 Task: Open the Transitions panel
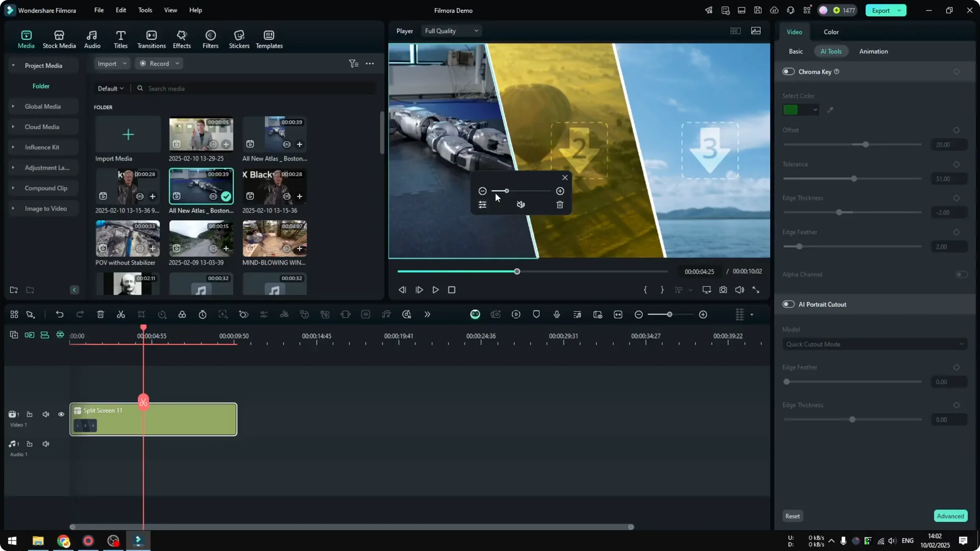click(152, 39)
